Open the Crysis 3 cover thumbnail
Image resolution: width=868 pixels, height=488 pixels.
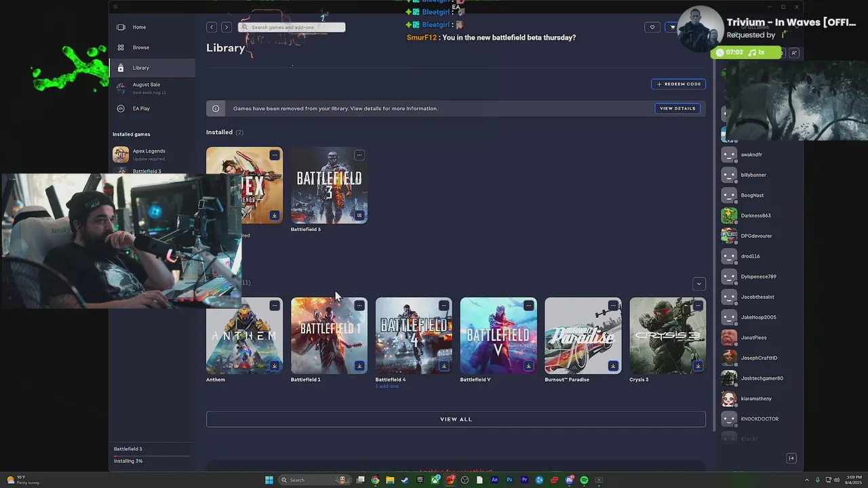668,335
